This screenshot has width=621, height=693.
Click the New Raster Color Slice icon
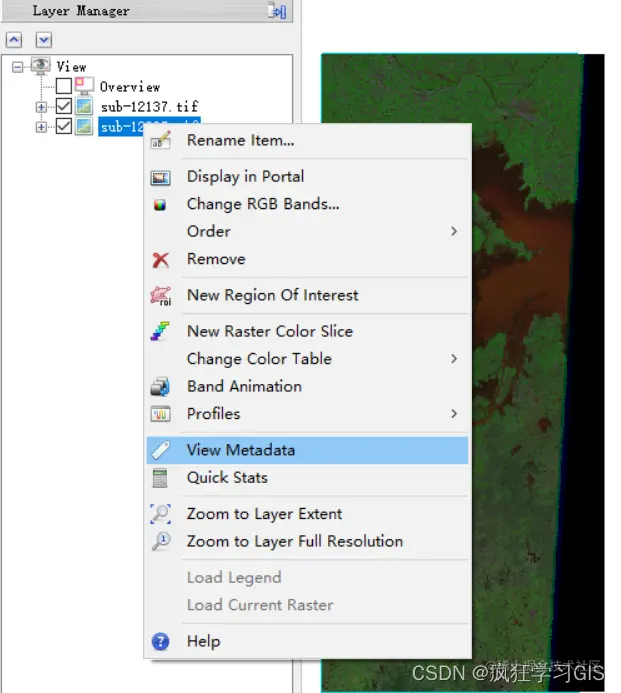click(160, 331)
